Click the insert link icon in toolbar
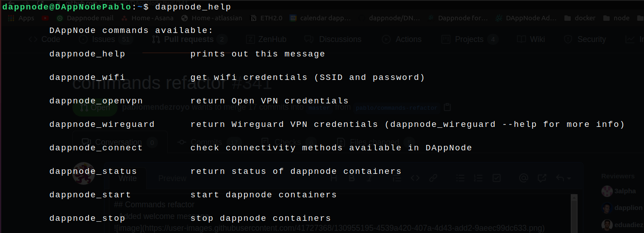 pos(433,178)
